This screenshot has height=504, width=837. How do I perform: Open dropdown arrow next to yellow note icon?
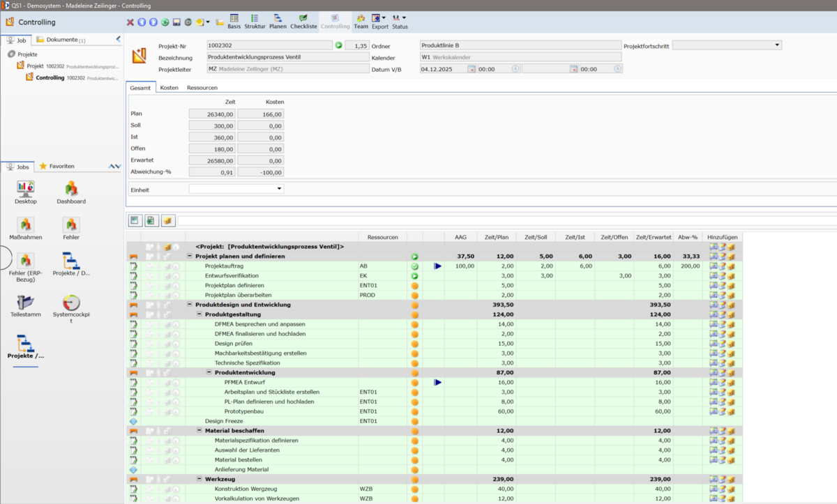209,22
